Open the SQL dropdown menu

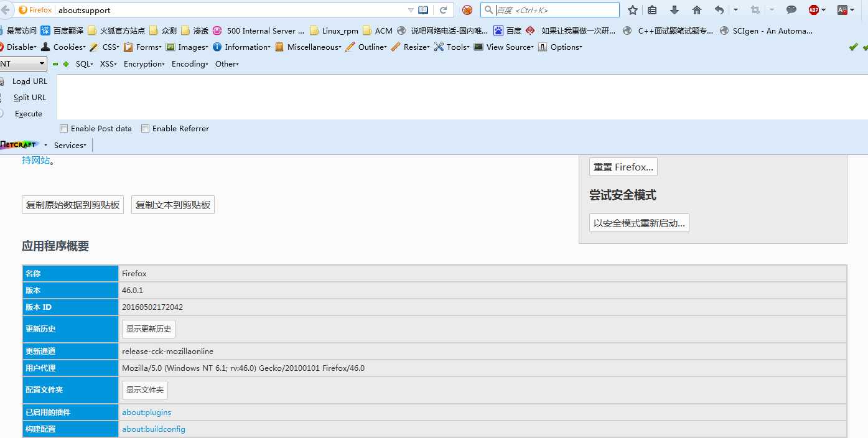coord(85,64)
